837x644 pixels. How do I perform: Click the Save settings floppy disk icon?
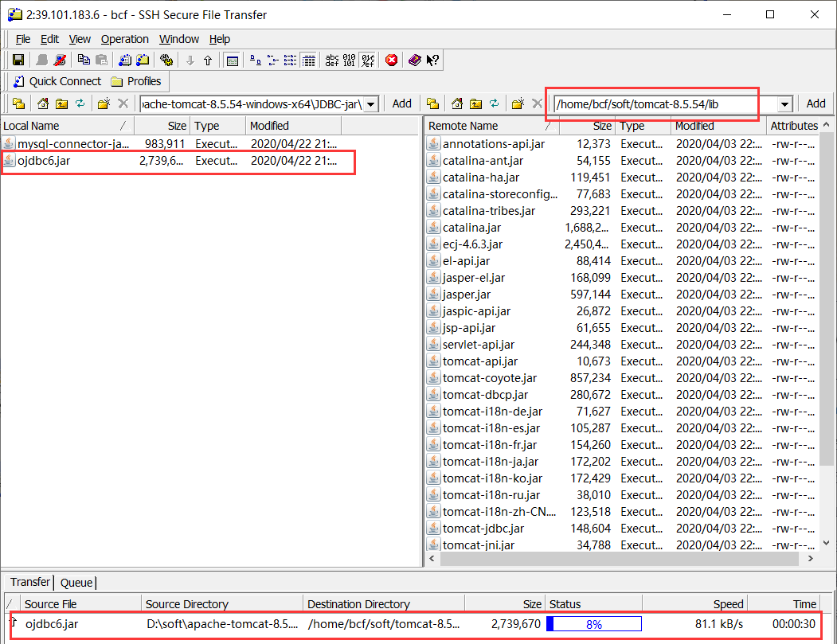coord(18,60)
